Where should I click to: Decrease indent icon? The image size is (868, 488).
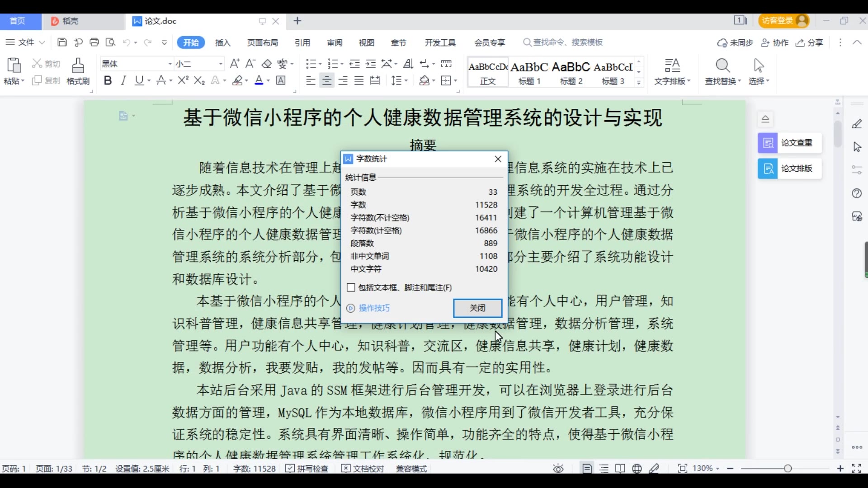point(355,64)
